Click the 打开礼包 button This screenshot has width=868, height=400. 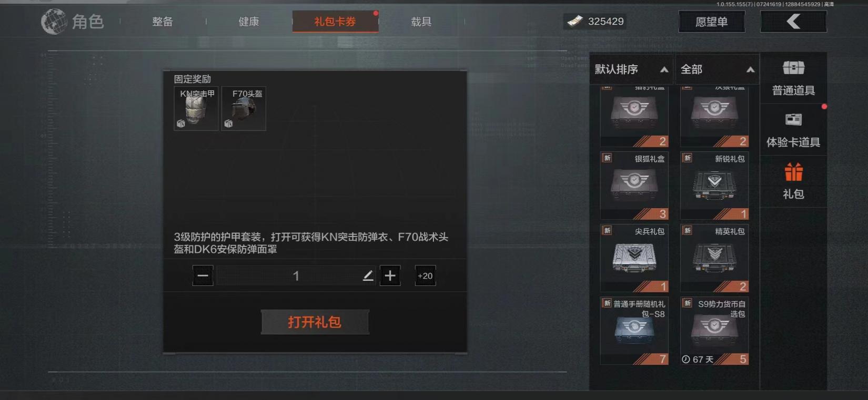[x=315, y=322]
